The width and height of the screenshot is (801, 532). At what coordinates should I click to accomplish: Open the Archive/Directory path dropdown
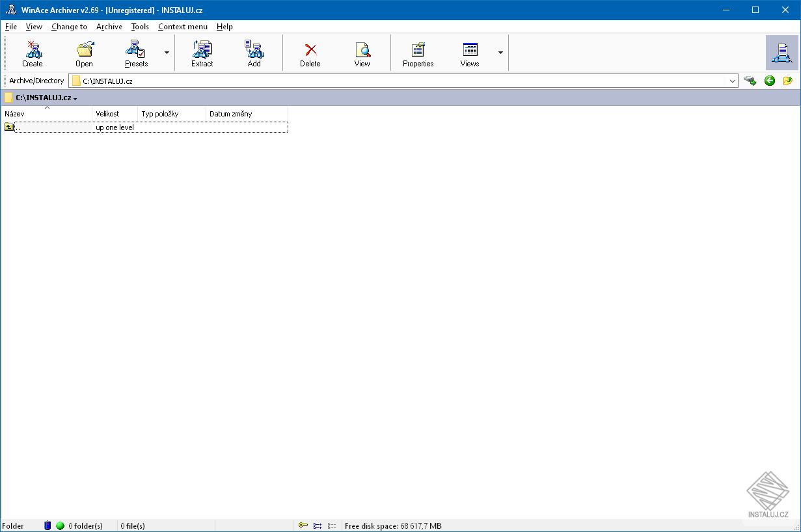pyautogui.click(x=733, y=81)
